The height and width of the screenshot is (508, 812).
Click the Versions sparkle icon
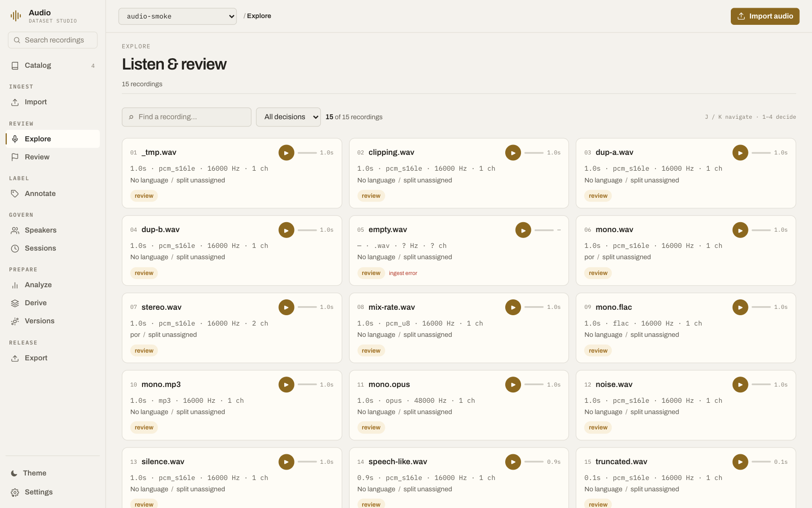pos(15,321)
